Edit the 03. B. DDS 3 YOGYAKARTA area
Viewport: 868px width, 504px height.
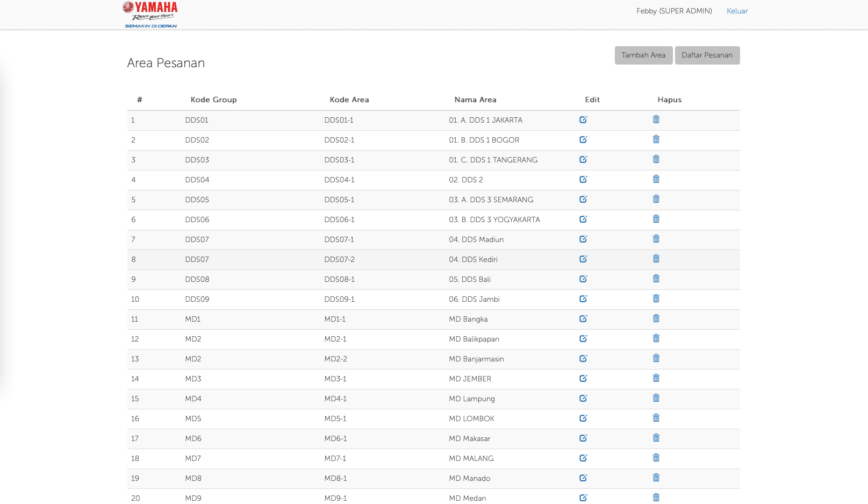583,219
